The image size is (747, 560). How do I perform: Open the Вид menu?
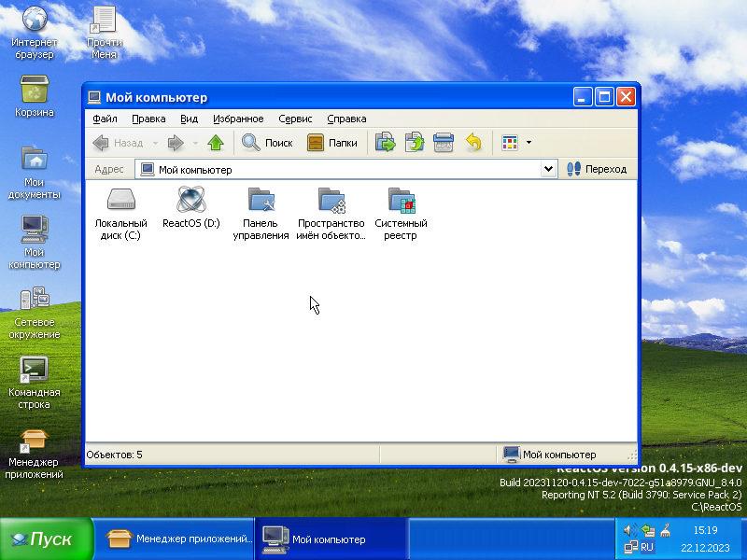click(190, 119)
